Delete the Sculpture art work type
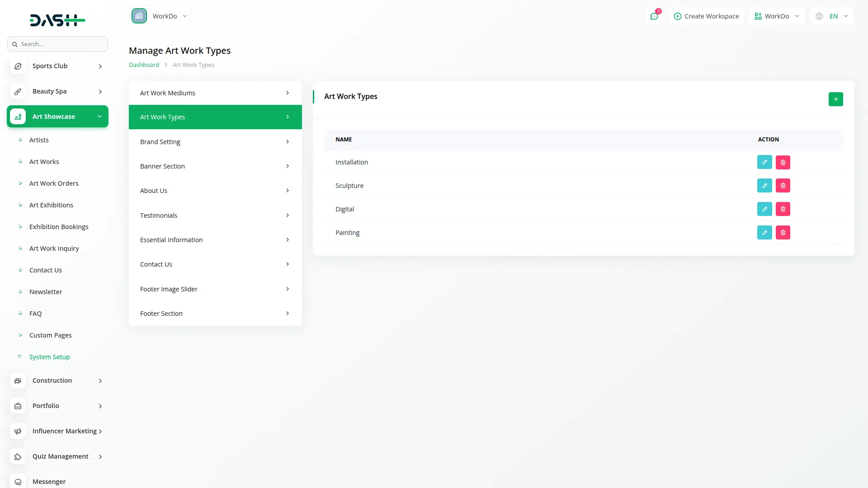Image resolution: width=868 pixels, height=488 pixels. (x=783, y=186)
